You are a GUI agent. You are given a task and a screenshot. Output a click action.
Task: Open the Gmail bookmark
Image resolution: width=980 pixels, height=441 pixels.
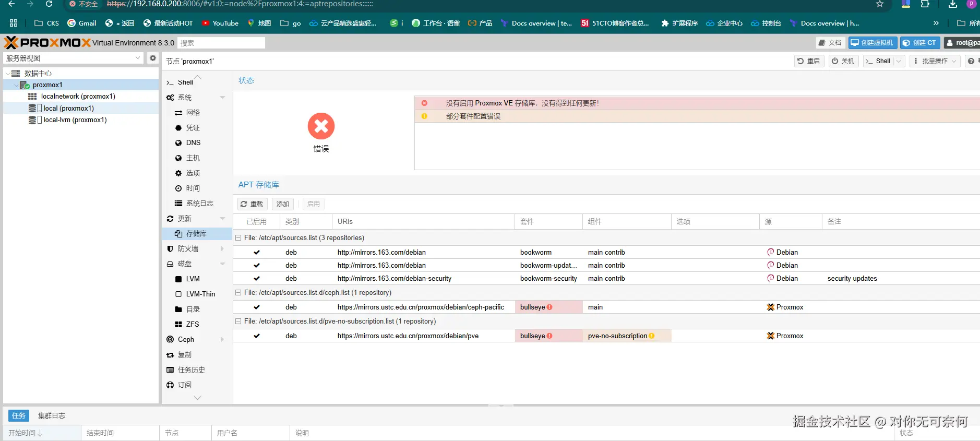pyautogui.click(x=82, y=23)
